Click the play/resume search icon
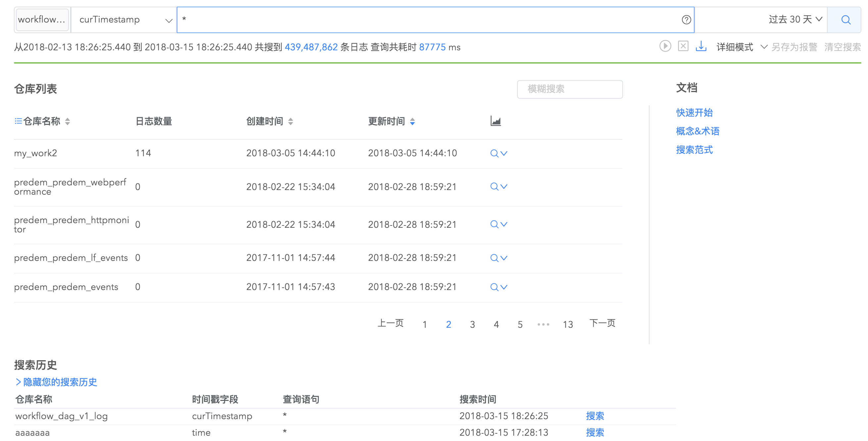Viewport: 868px width, 441px height. tap(665, 46)
